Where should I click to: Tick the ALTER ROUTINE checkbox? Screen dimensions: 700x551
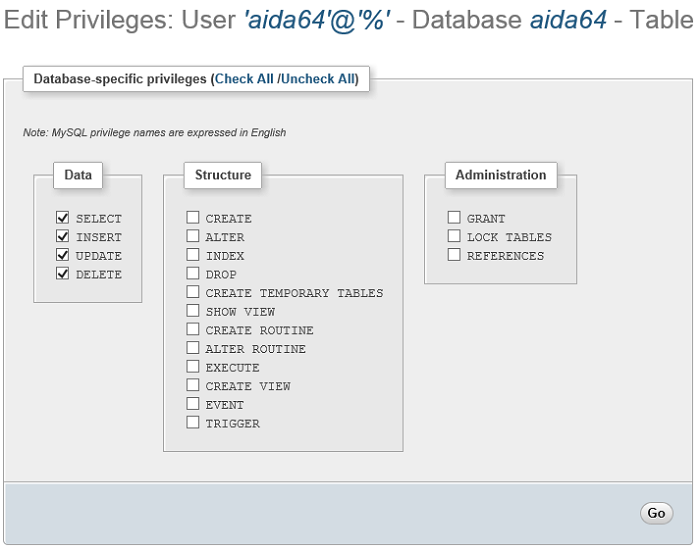tap(193, 349)
